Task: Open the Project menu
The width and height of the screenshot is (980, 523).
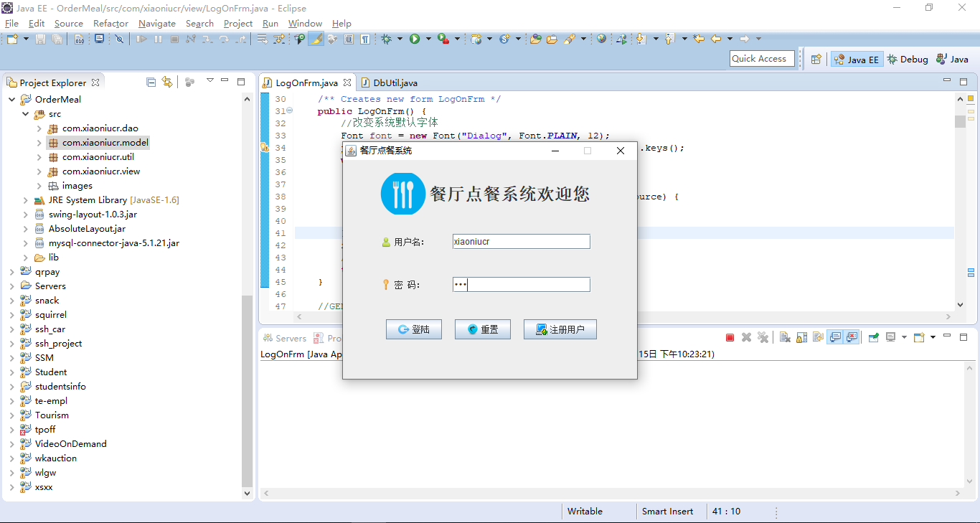Action: [x=238, y=23]
